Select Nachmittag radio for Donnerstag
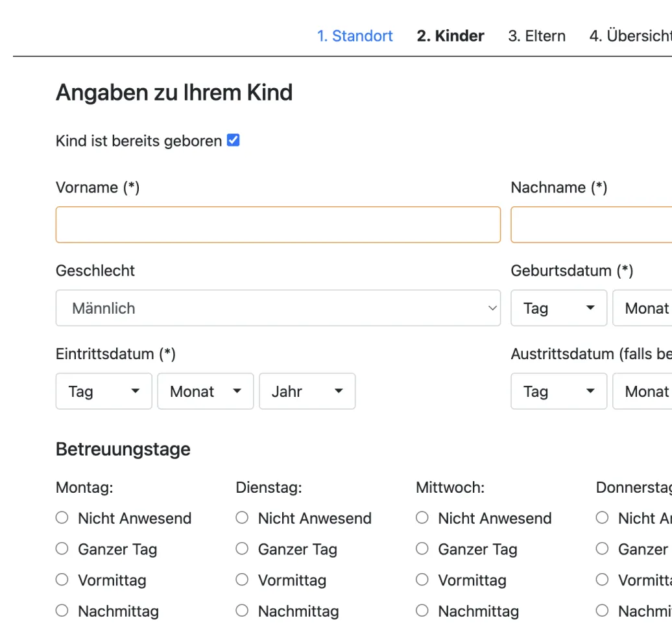The height and width of the screenshot is (638, 672). pyautogui.click(x=602, y=611)
